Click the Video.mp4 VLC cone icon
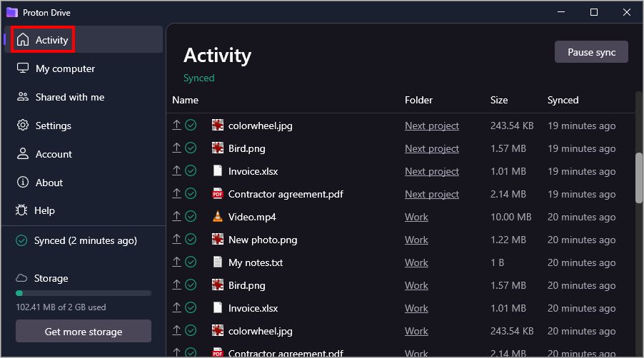 (217, 217)
